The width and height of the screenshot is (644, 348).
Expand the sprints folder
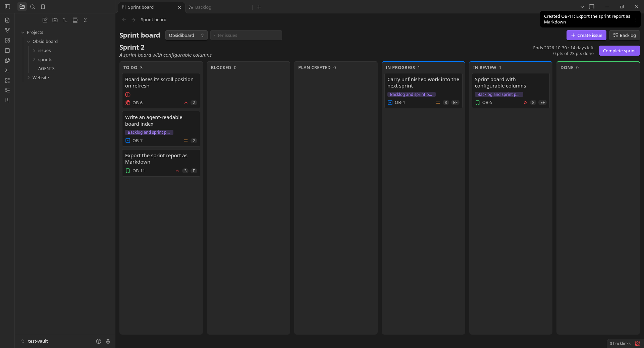coord(34,60)
